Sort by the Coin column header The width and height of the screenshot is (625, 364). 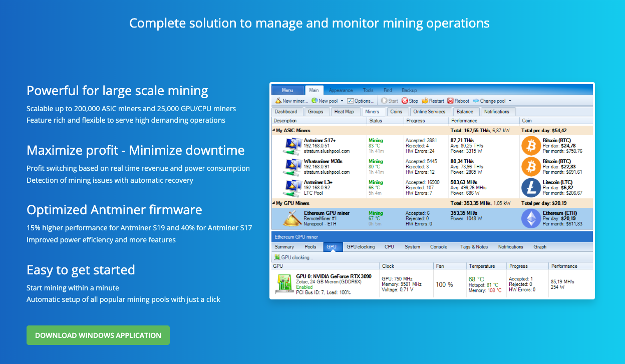(x=556, y=121)
